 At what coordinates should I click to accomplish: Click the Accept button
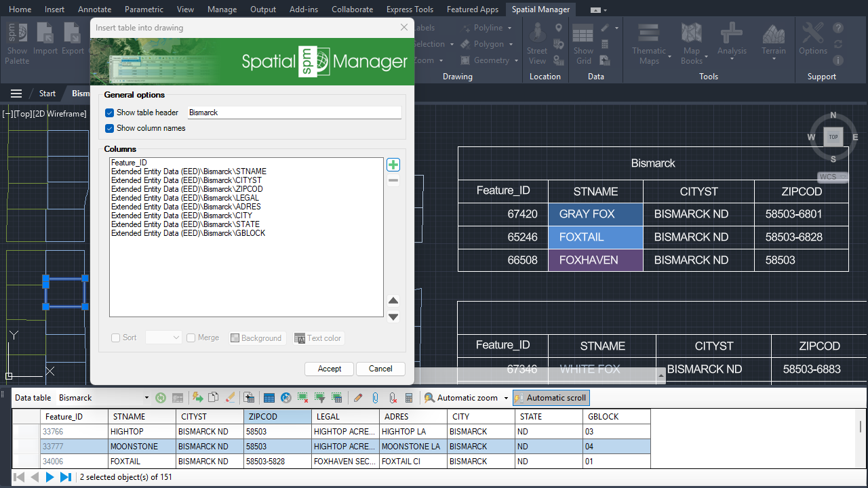click(x=330, y=369)
